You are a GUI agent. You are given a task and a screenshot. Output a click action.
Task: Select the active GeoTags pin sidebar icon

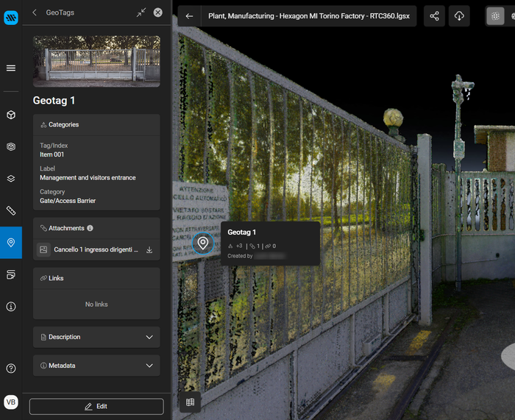pos(11,242)
